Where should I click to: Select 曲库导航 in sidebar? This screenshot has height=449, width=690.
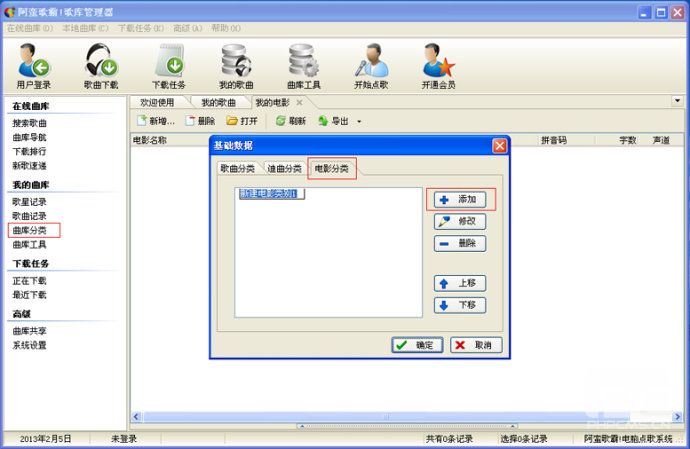[x=29, y=137]
